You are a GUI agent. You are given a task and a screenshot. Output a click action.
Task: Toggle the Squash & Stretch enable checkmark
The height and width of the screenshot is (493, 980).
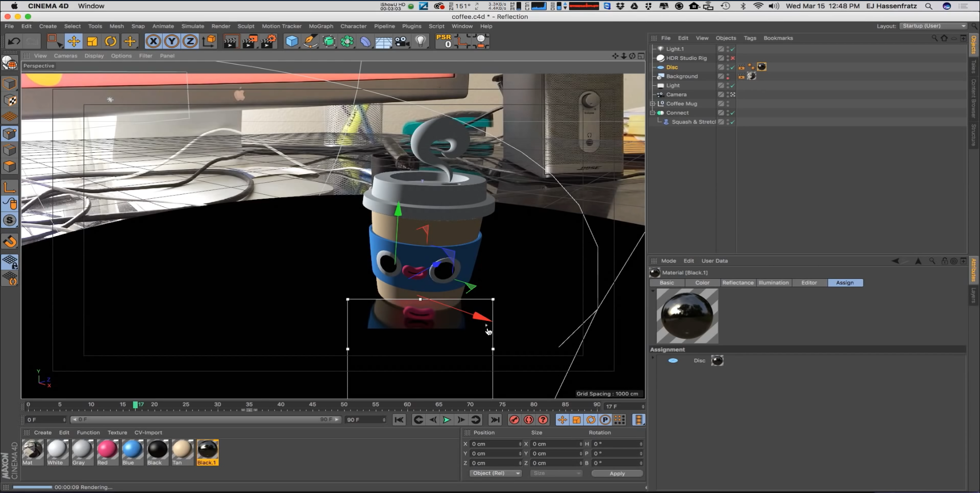[732, 122]
